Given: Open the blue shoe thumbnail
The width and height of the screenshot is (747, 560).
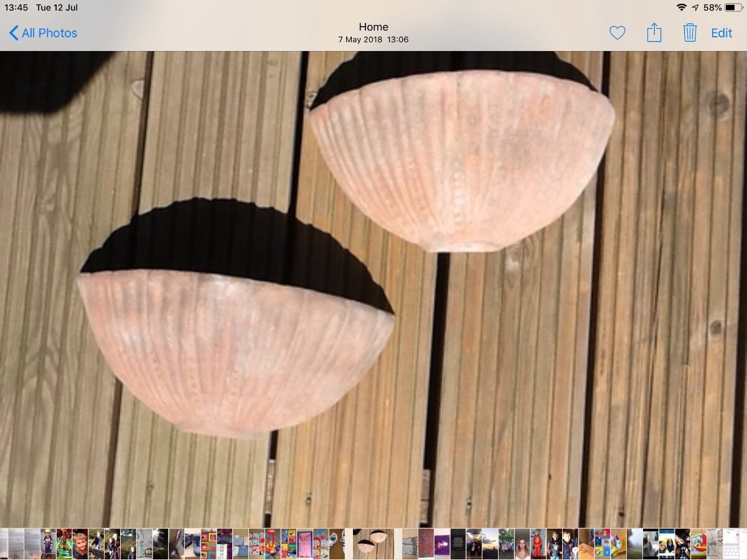Looking at the screenshot, I should click(x=192, y=544).
